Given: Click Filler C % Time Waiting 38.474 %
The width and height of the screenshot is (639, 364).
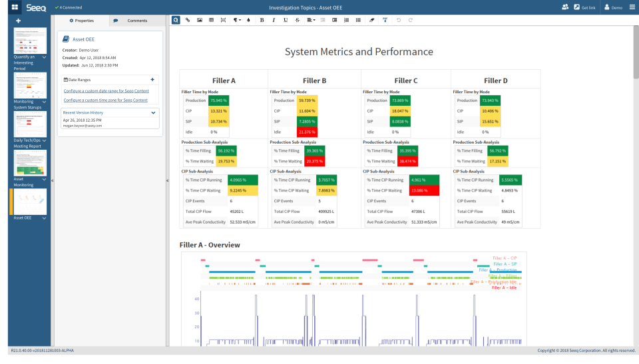Looking at the screenshot, I should [407, 162].
